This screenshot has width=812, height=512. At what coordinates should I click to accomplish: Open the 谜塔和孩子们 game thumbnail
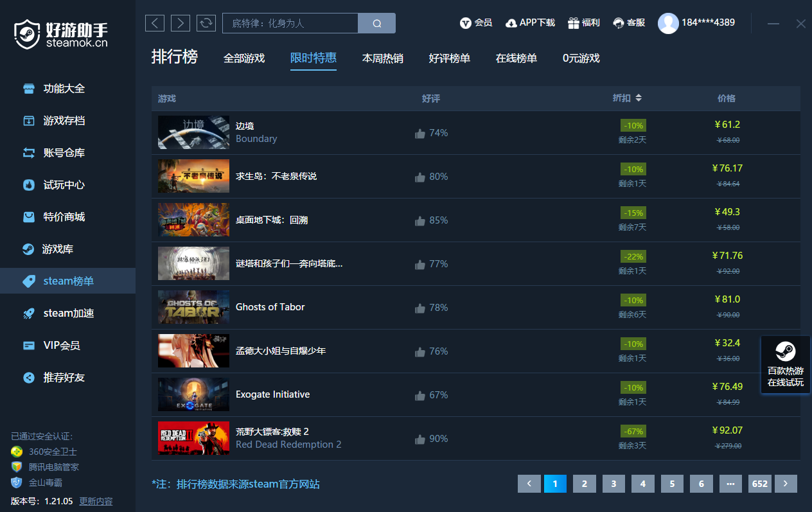point(193,263)
